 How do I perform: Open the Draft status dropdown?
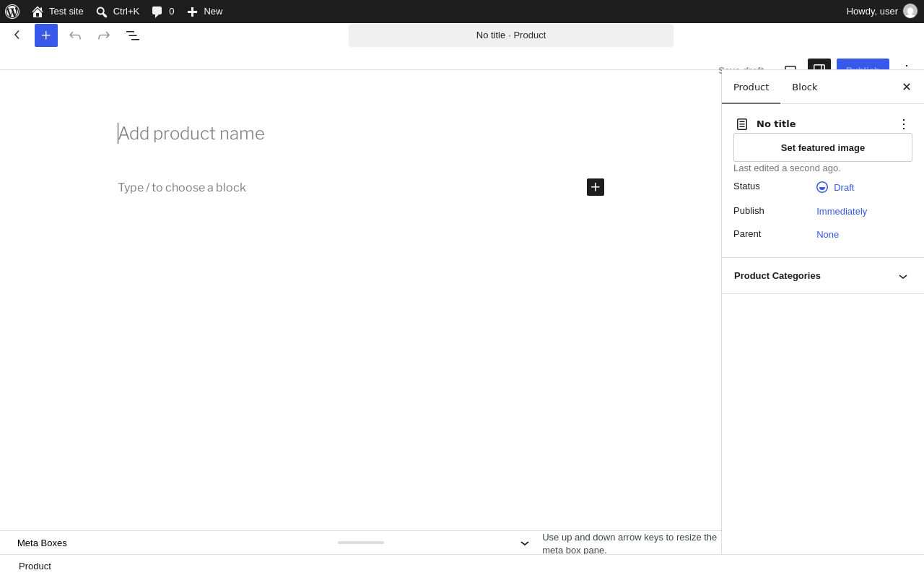[835, 187]
